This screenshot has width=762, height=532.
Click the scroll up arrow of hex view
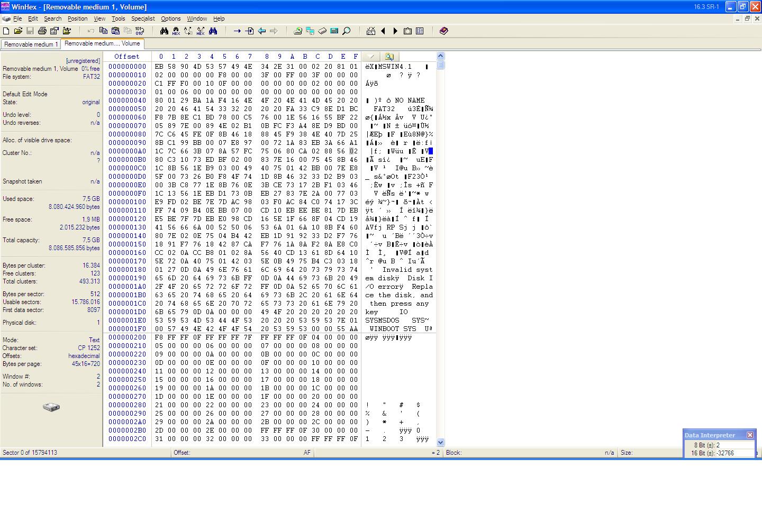(x=440, y=56)
